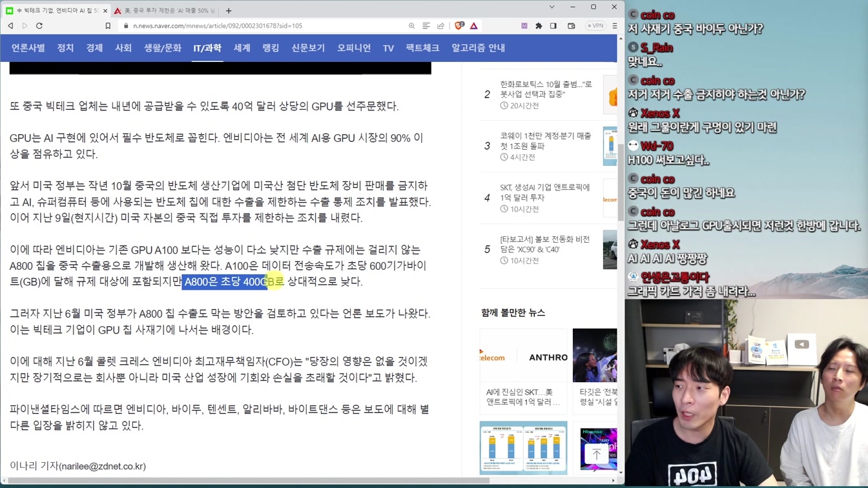Bookmark this page using the bookmark icon

[x=108, y=26]
